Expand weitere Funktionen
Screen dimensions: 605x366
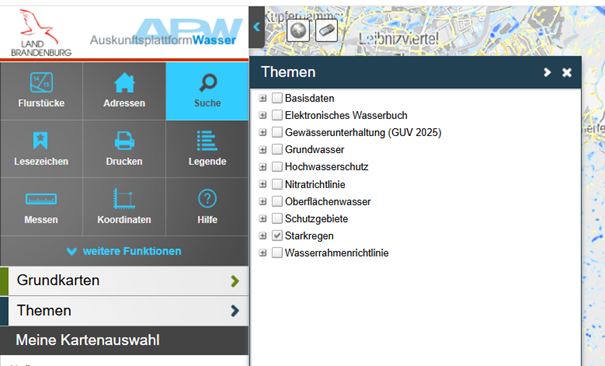tap(124, 251)
